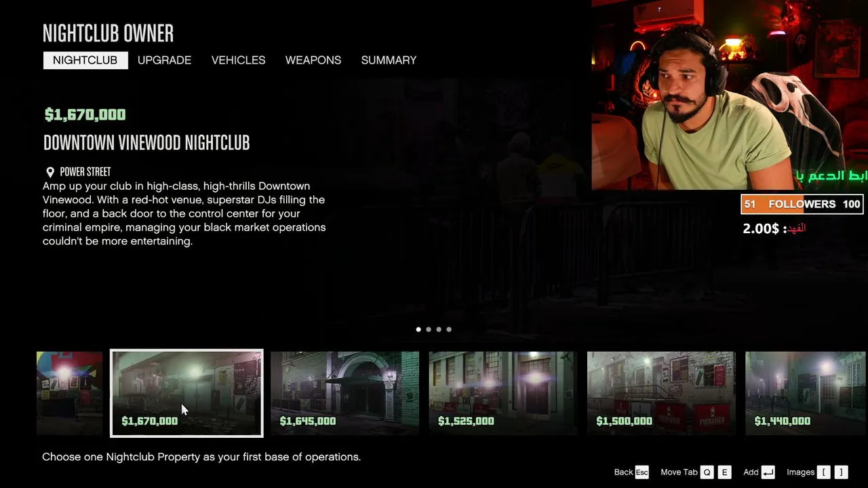Pick the $1,525,000 nightclub thumbnail
This screenshot has width=868, height=488.
click(x=502, y=393)
